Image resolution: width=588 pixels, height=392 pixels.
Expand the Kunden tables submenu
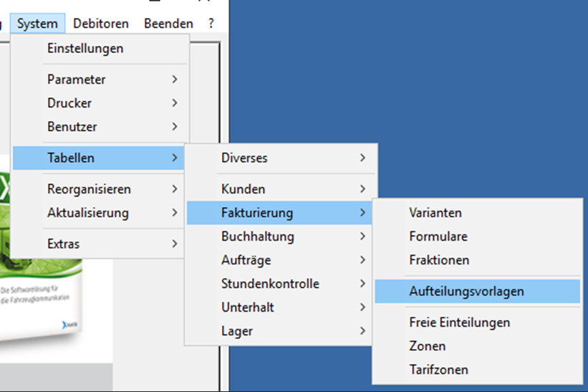pyautogui.click(x=244, y=189)
